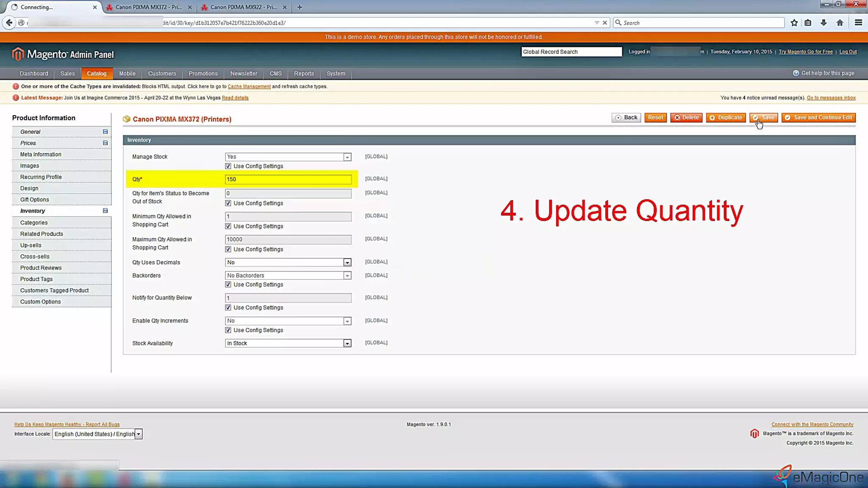This screenshot has height=488, width=868.
Task: Open the Cache Management link
Action: click(x=249, y=86)
